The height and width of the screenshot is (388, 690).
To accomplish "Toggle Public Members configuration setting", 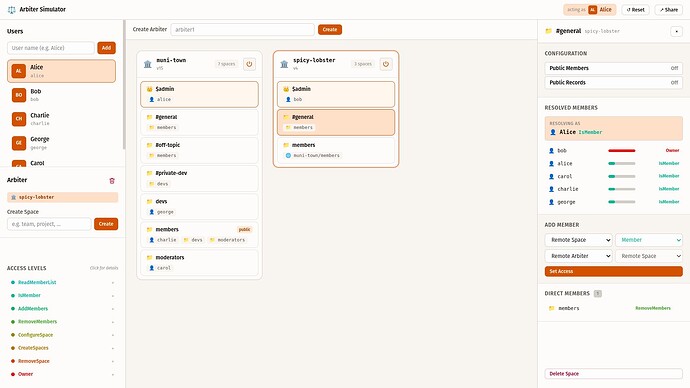I will pos(613,68).
